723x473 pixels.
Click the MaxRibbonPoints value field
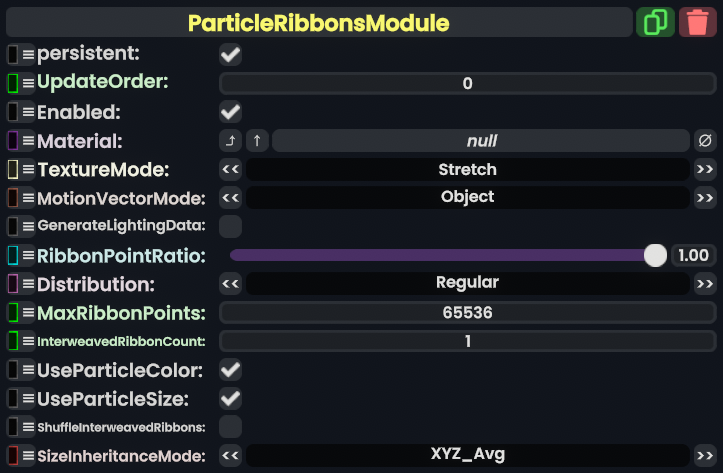click(467, 313)
